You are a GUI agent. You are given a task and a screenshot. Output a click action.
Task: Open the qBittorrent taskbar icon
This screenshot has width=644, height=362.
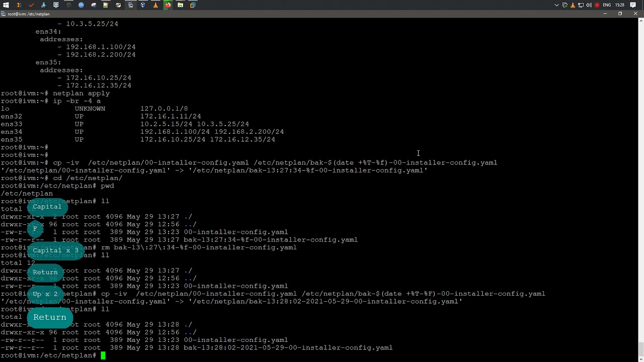[x=81, y=5]
